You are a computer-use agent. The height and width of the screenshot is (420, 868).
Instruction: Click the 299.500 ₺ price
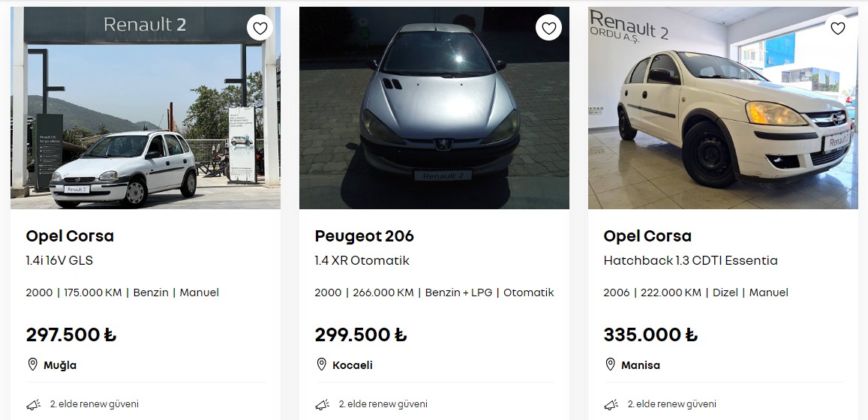[x=360, y=334]
